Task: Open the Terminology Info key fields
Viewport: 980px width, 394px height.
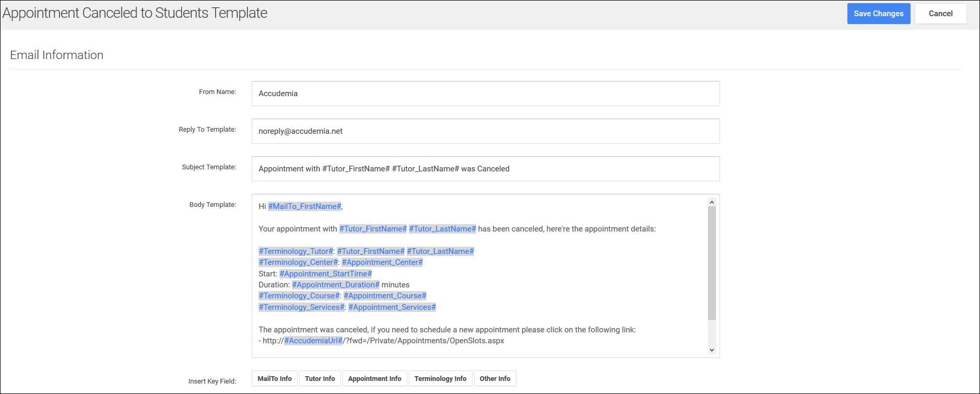Action: [441, 379]
